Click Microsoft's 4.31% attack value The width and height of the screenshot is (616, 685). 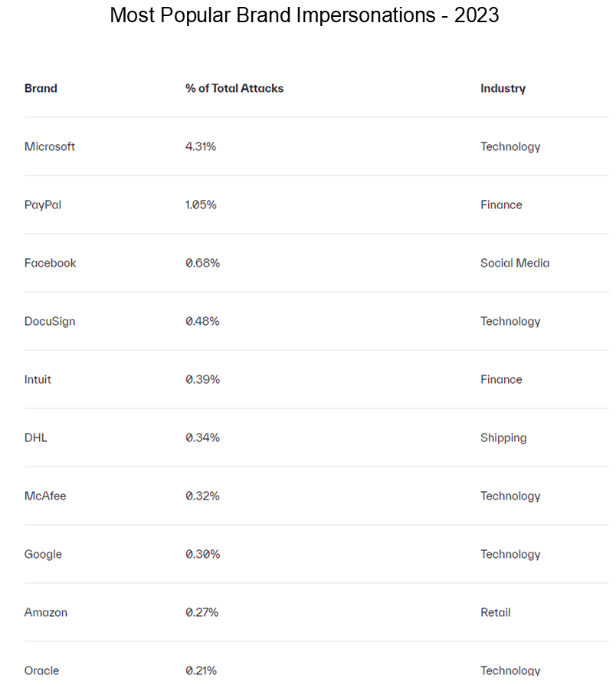201,146
